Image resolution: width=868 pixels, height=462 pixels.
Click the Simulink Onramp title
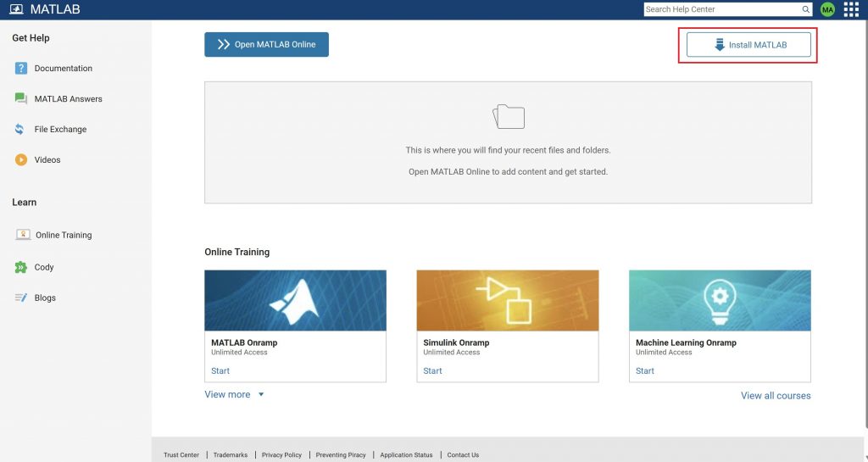(x=456, y=342)
